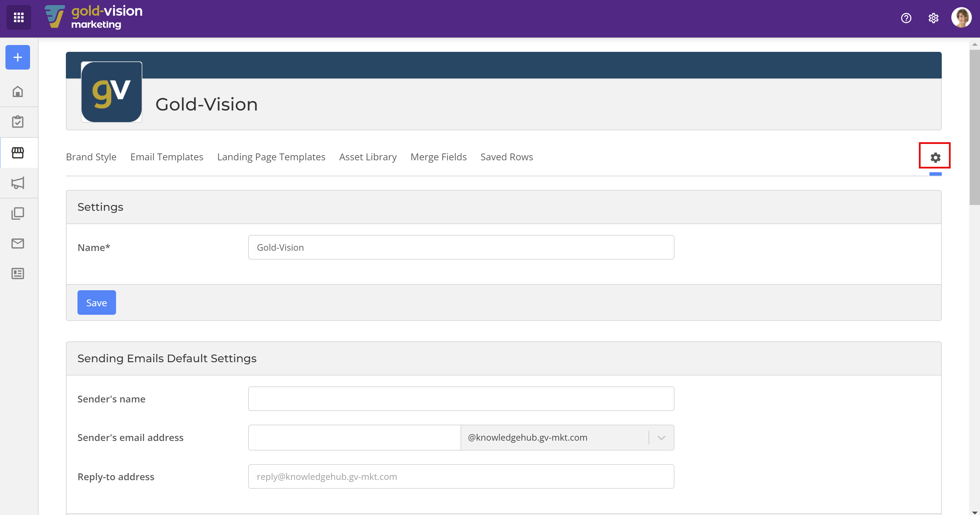Screen dimensions: 980x515
Task: Open the newsletter form sidebar icon
Action: [18, 273]
